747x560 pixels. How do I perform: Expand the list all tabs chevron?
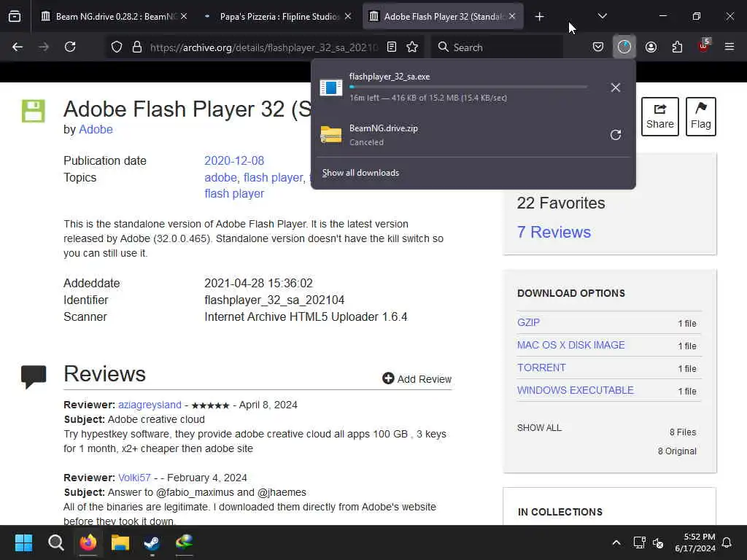pyautogui.click(x=602, y=16)
